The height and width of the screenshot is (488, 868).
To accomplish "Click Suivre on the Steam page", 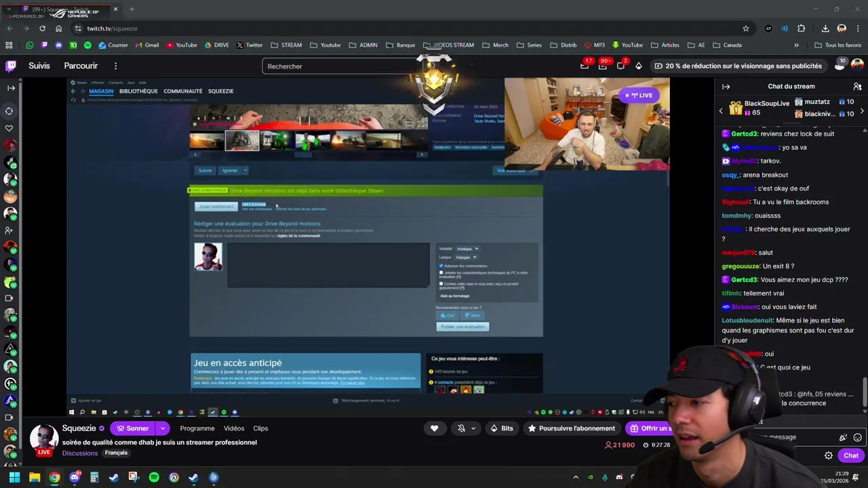I will pyautogui.click(x=205, y=171).
